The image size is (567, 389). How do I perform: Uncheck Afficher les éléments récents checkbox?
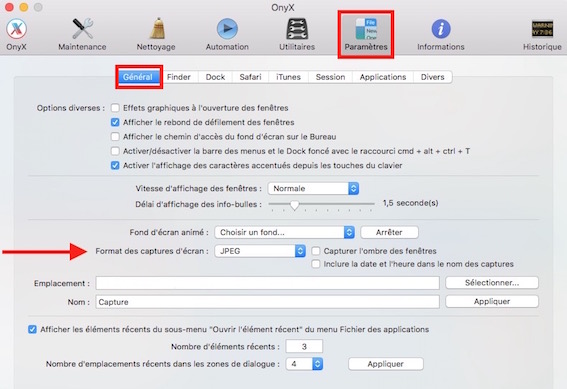pos(32,329)
